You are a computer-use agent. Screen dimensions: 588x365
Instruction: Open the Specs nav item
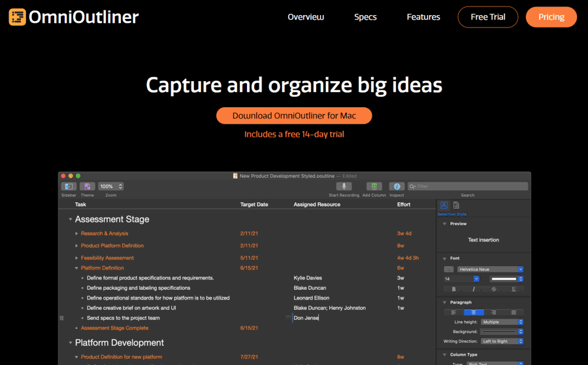[365, 17]
